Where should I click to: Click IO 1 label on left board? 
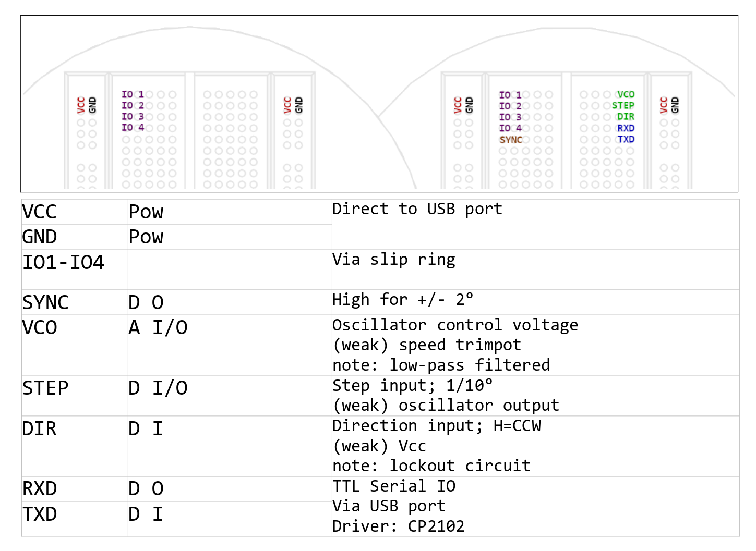pos(133,94)
